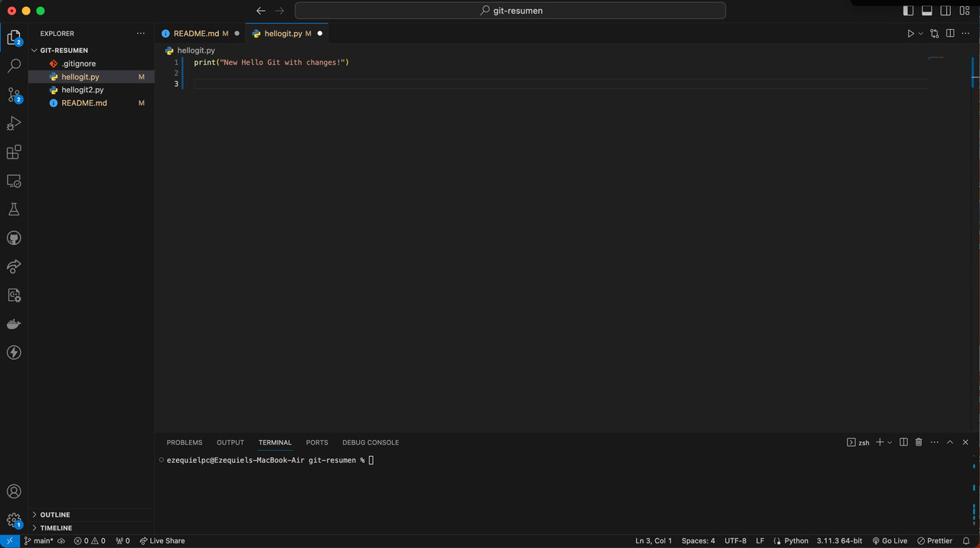Viewport: 980px width, 548px height.
Task: Switch to the PORTS panel tab
Action: pyautogui.click(x=317, y=442)
